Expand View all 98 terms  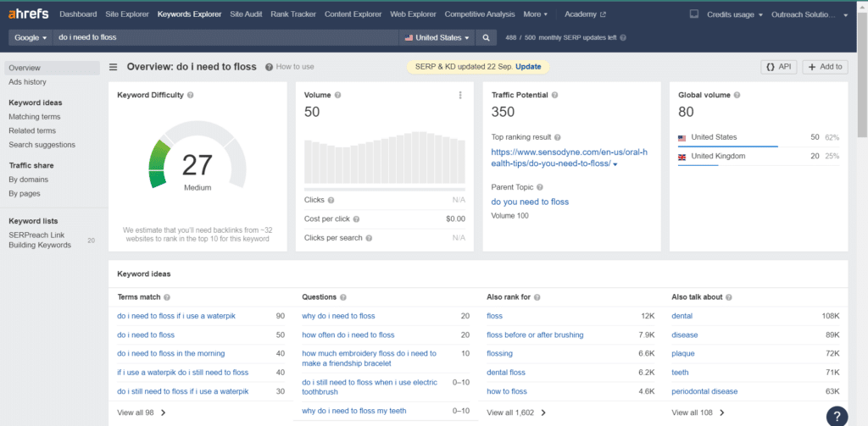click(142, 412)
